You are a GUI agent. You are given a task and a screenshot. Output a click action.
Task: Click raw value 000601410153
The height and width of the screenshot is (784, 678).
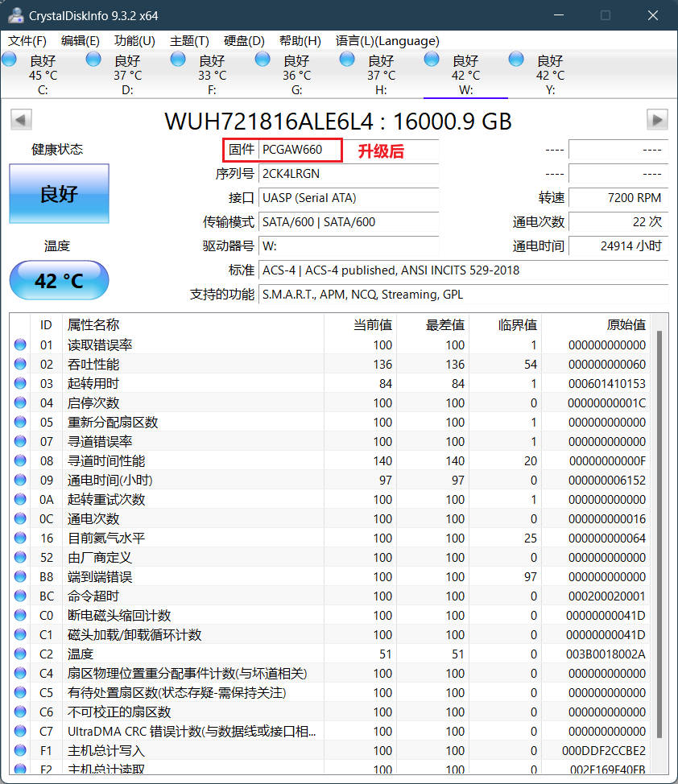607,383
